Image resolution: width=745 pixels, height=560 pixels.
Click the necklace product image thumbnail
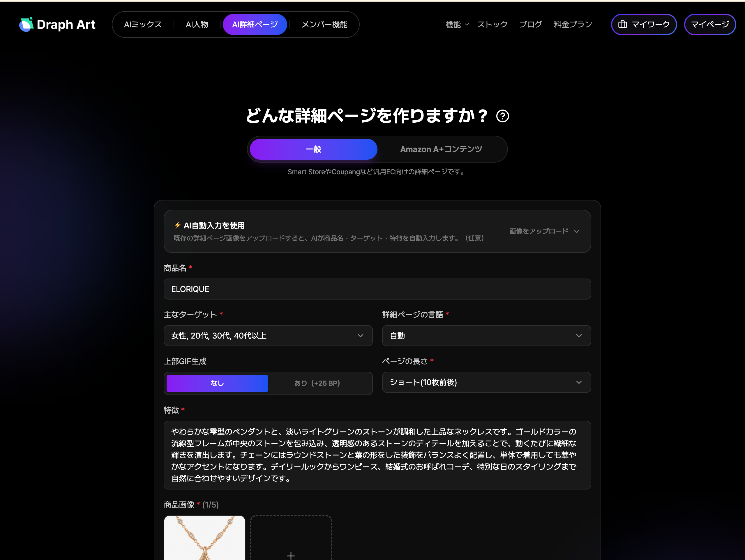[204, 538]
